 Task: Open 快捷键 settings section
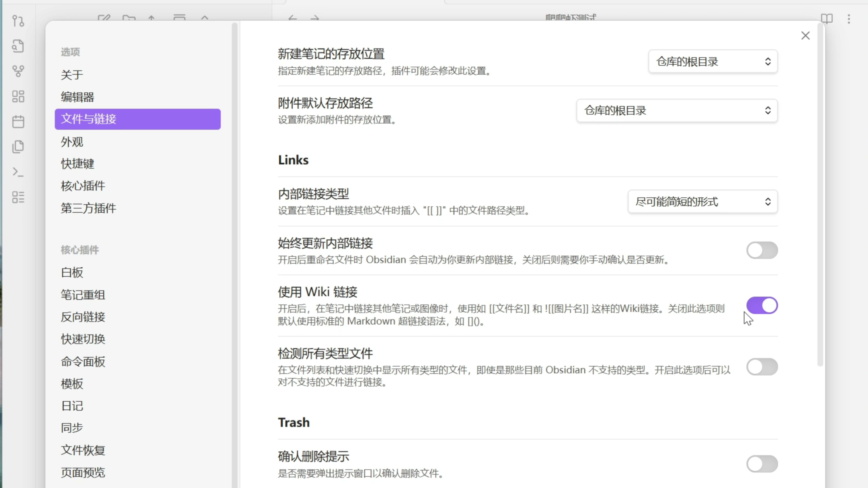[x=78, y=164]
